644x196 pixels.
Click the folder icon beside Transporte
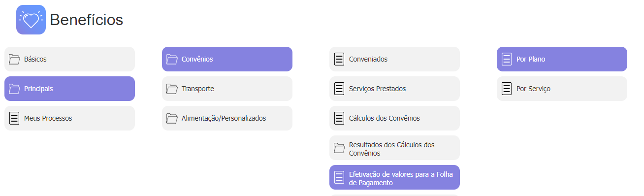pyautogui.click(x=172, y=89)
